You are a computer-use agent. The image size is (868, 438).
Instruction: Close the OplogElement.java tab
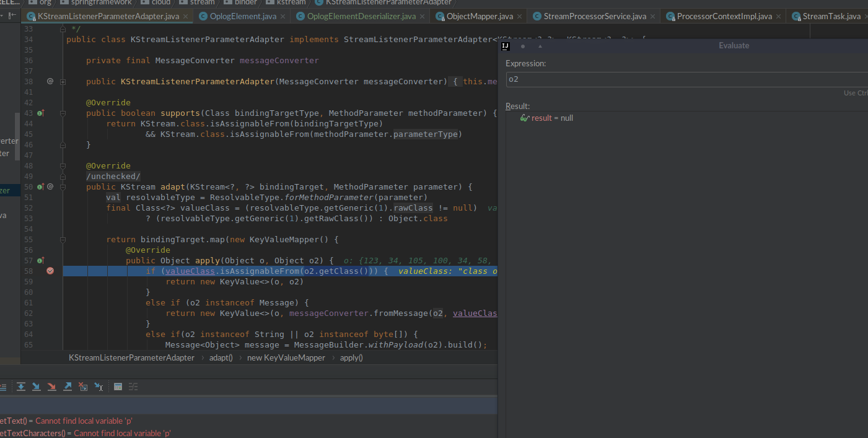[284, 17]
